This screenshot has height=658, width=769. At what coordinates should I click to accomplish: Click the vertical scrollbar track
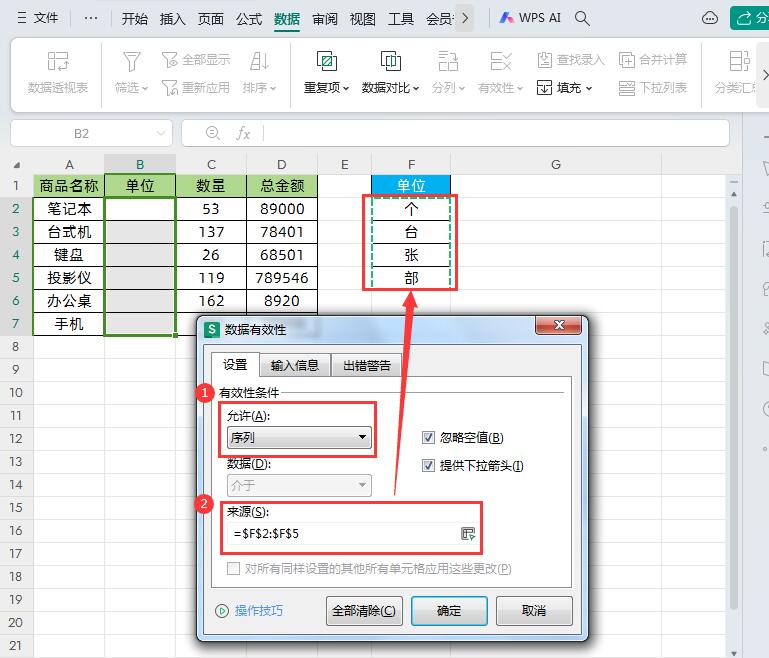[734, 406]
